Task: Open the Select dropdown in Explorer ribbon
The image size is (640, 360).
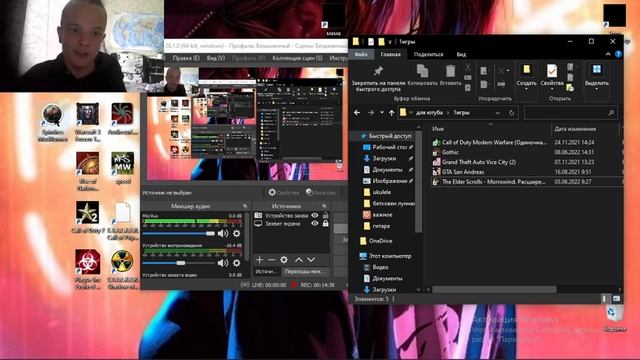Action: point(597,78)
